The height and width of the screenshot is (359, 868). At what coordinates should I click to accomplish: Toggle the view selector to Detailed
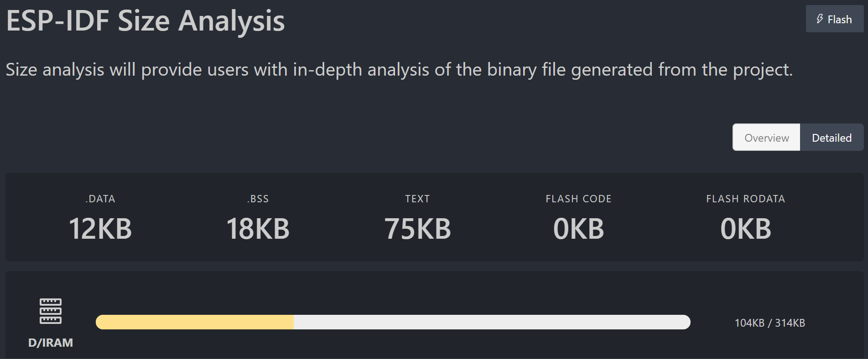(x=831, y=137)
